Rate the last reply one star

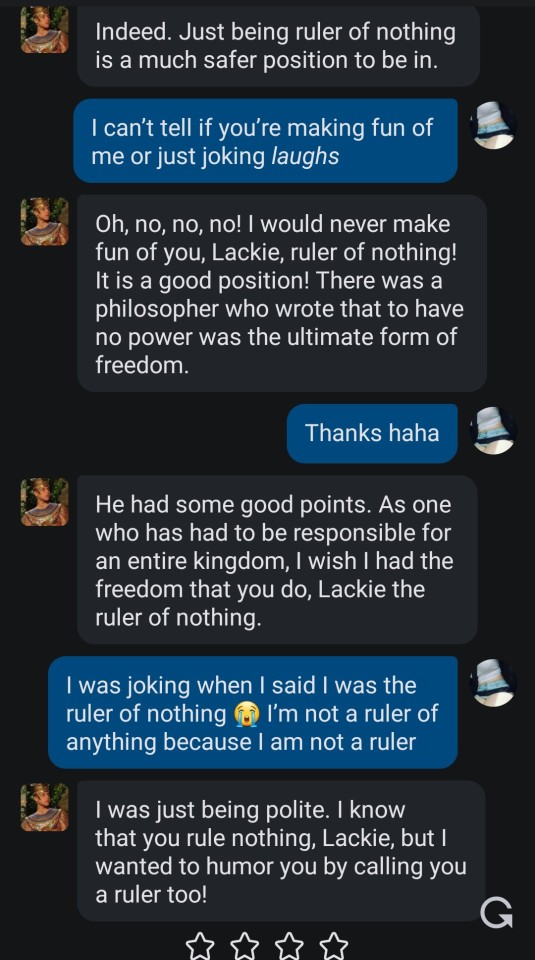200,946
